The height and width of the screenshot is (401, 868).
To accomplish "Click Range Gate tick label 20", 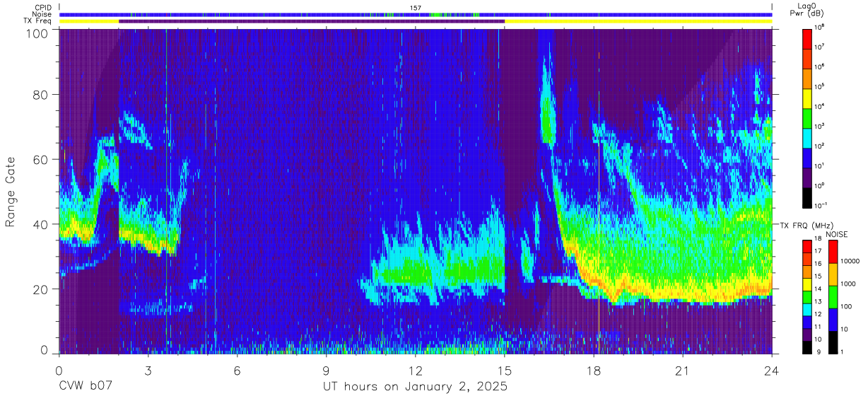I will [x=41, y=289].
